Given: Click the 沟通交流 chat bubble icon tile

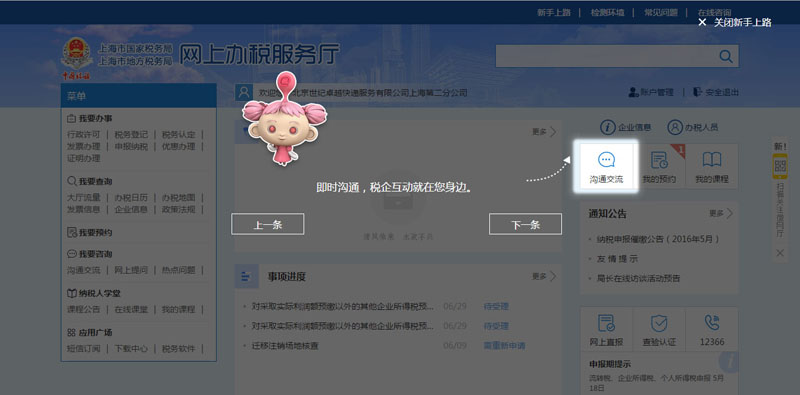Looking at the screenshot, I should [x=606, y=166].
